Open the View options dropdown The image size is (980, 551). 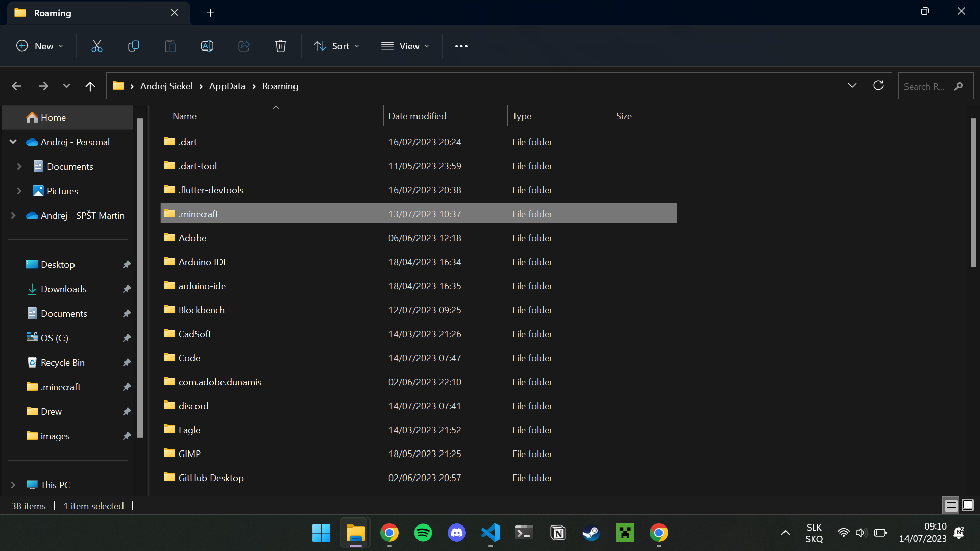point(405,46)
